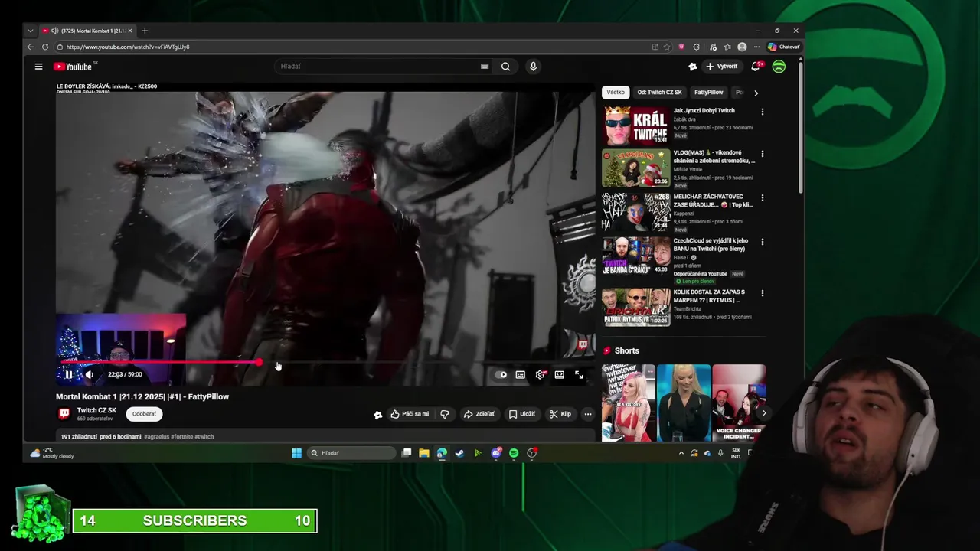
Task: Open the YouTube hamburger guide menu
Action: [38, 67]
